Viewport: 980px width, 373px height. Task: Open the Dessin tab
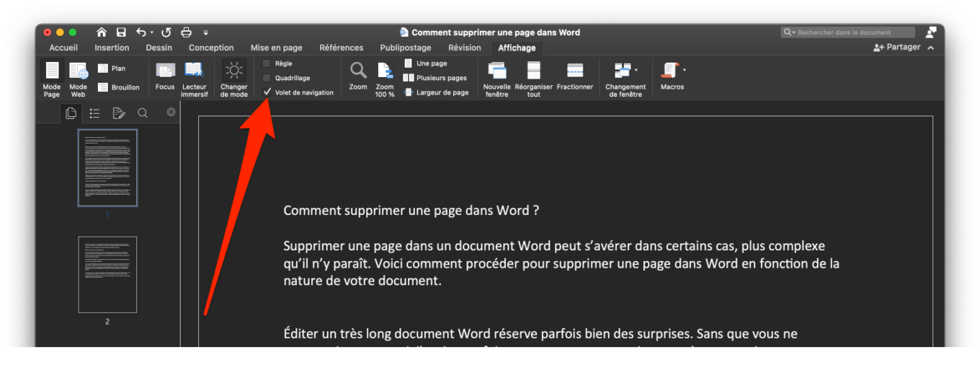[x=159, y=48]
